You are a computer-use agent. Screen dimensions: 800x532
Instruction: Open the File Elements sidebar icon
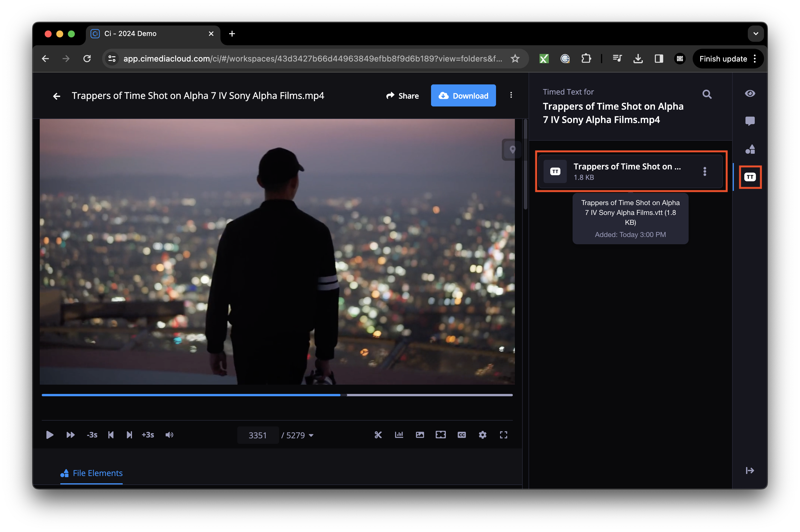coord(750,149)
